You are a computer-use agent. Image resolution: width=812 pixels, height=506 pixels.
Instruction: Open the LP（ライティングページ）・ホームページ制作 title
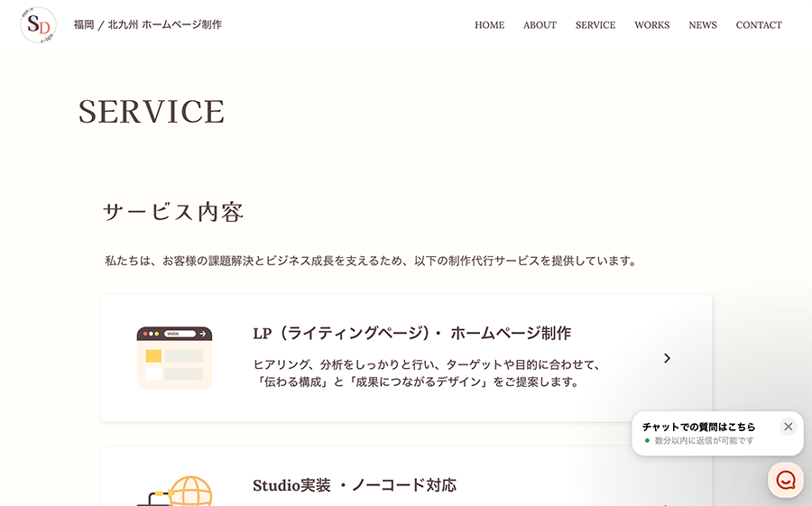pyautogui.click(x=411, y=333)
